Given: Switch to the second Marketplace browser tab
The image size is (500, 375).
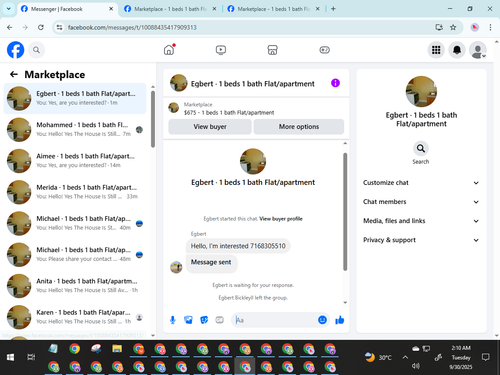Looking at the screenshot, I should click(170, 9).
